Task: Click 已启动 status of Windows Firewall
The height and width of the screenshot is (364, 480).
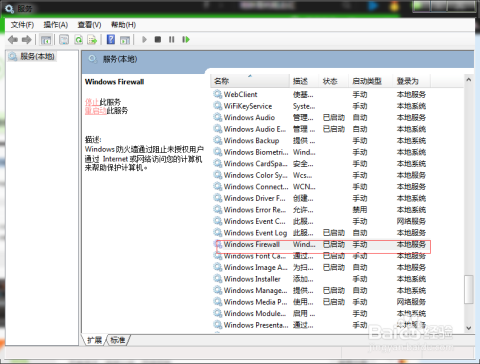Action: tap(334, 244)
